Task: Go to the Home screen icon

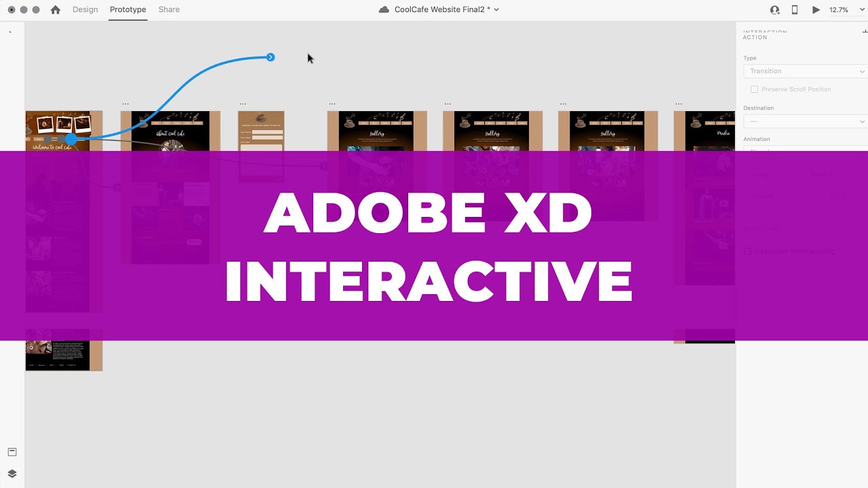Action: (56, 9)
